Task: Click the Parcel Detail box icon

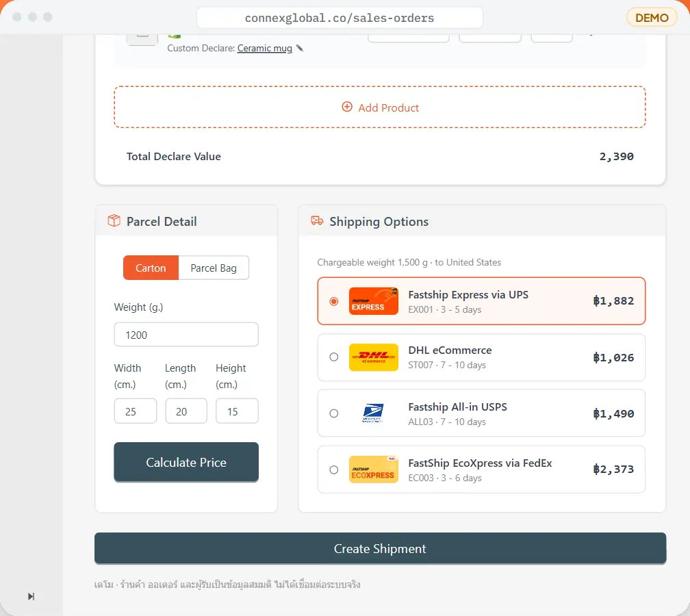Action: click(114, 220)
